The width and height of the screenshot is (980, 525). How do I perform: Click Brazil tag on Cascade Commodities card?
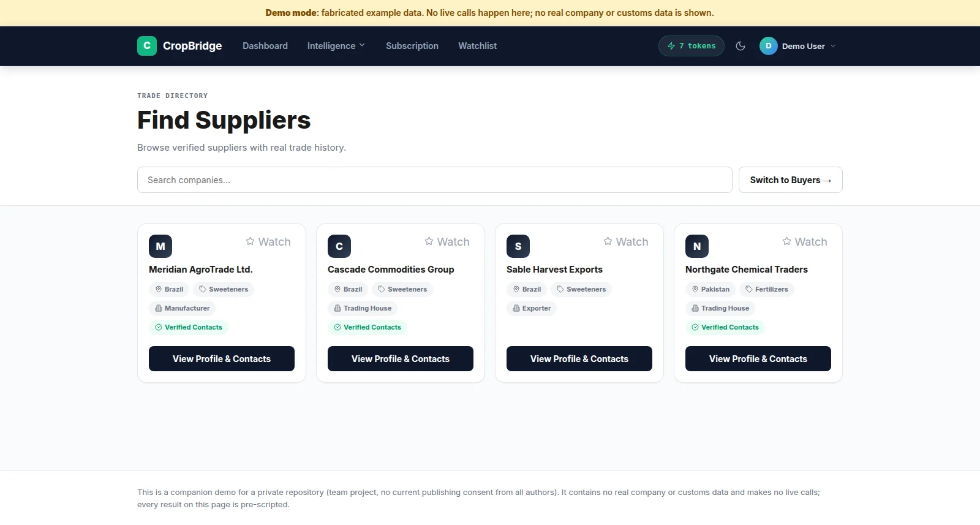click(348, 289)
